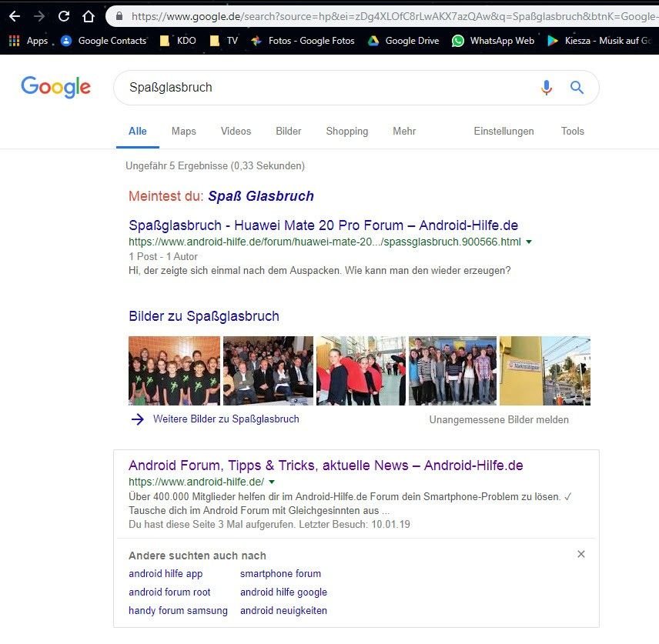Click the Ungefähr 5 Ergebnisse count text

[x=216, y=166]
